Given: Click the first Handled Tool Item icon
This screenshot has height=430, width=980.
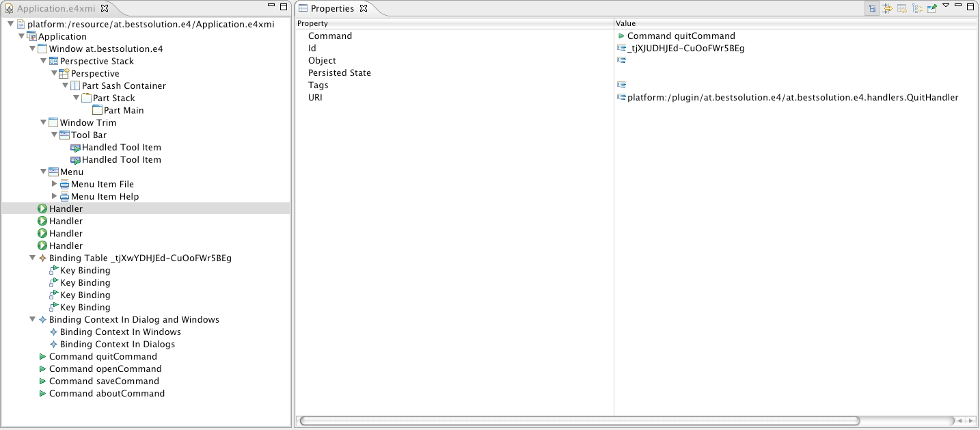Looking at the screenshot, I should click(76, 148).
